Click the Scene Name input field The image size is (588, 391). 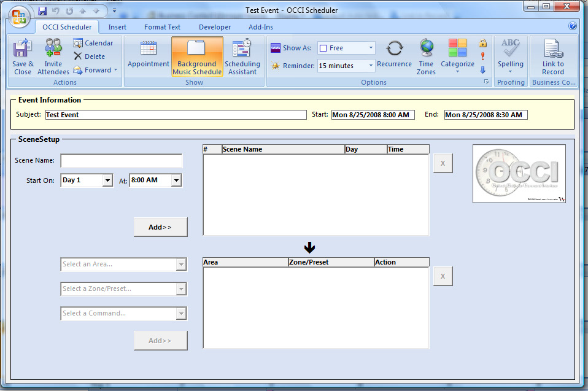pos(122,160)
